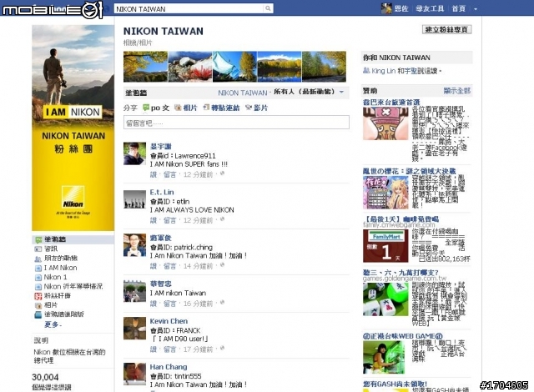Select the 相片 share option
The image size is (534, 392).
click(x=185, y=108)
